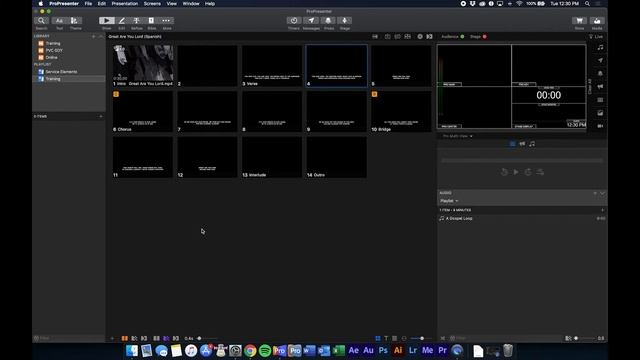Switch to the text view T icon
The width and height of the screenshot is (640, 360).
[x=386, y=338]
